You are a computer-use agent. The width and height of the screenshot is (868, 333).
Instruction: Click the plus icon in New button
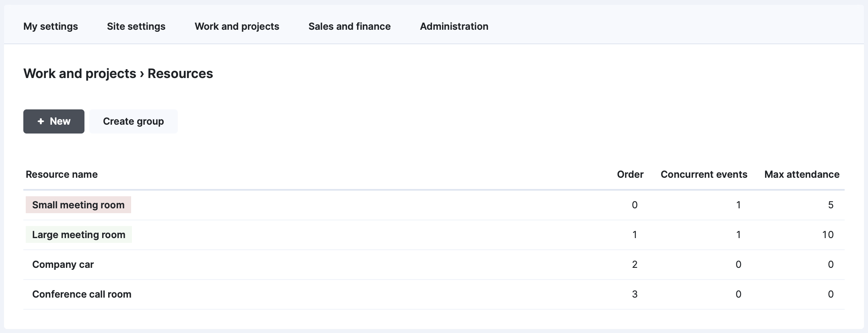(41, 121)
